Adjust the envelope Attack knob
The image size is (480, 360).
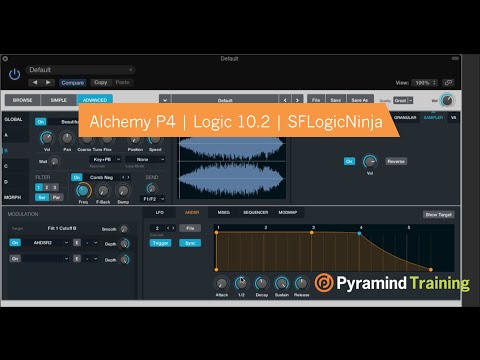click(x=221, y=284)
